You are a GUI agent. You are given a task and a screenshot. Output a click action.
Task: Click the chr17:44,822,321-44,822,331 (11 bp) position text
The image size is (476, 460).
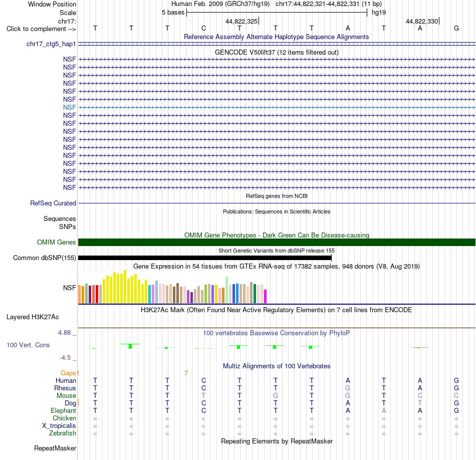click(329, 4)
